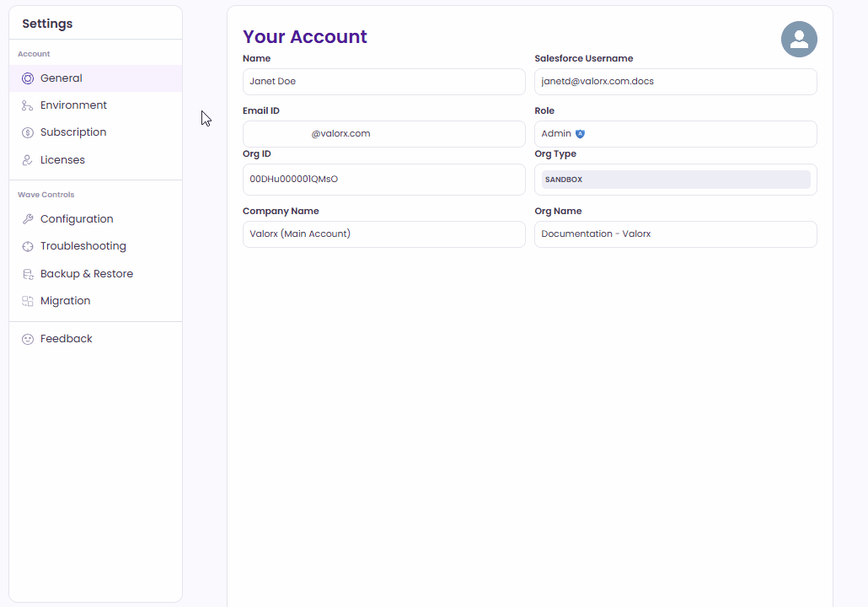
Task: Open the profile avatar at top right
Action: click(799, 40)
